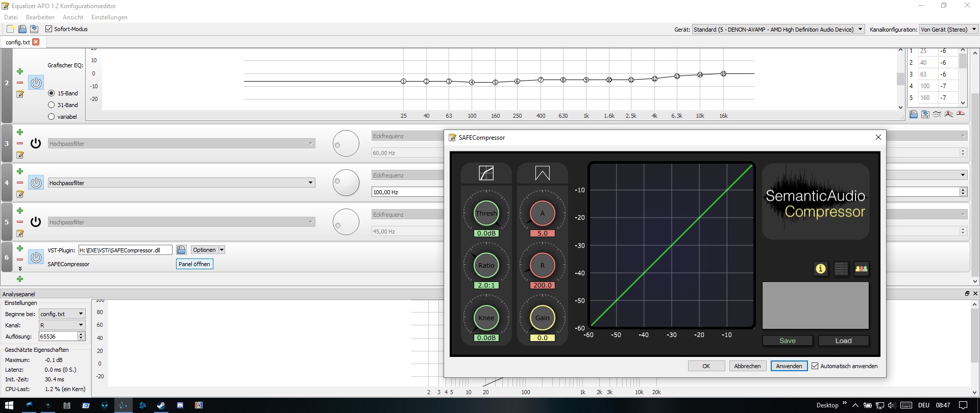980x413 pixels.
Task: Click the open file icon in toolbar
Action: click(x=22, y=29)
